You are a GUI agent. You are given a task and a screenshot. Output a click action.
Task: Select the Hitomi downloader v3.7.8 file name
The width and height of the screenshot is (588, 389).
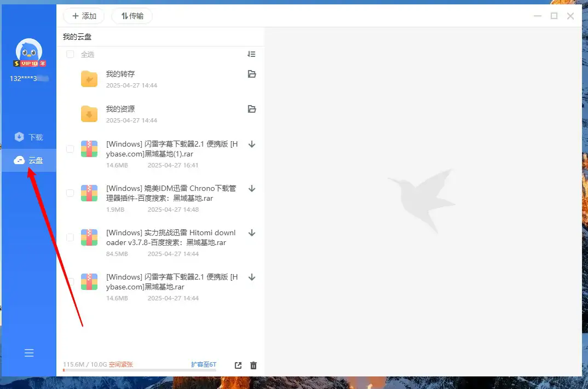click(171, 237)
